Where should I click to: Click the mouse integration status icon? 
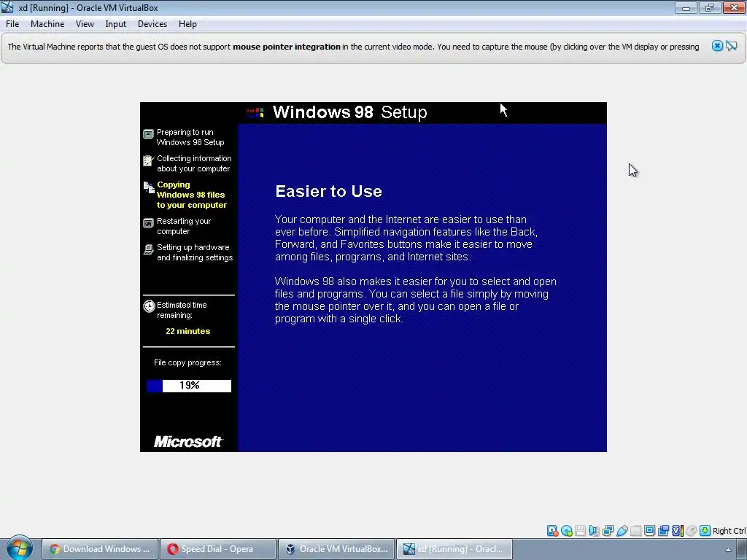click(692, 531)
